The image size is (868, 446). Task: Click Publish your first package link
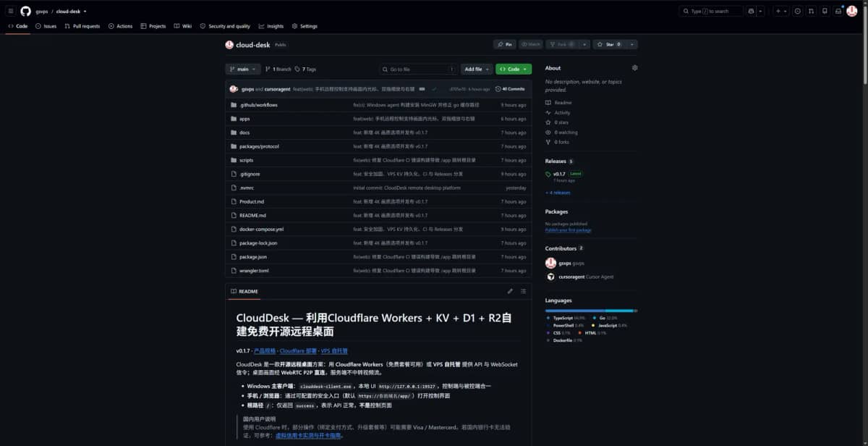569,230
